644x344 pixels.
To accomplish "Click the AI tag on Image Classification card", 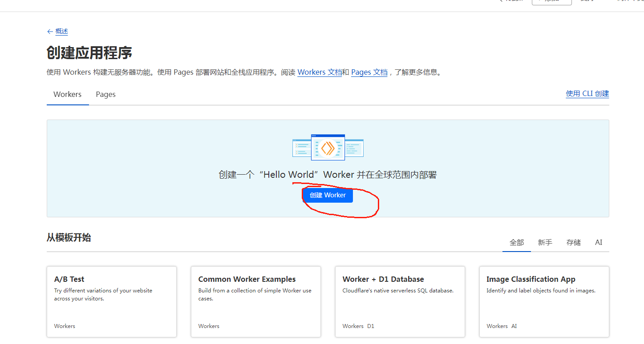I will [x=514, y=326].
